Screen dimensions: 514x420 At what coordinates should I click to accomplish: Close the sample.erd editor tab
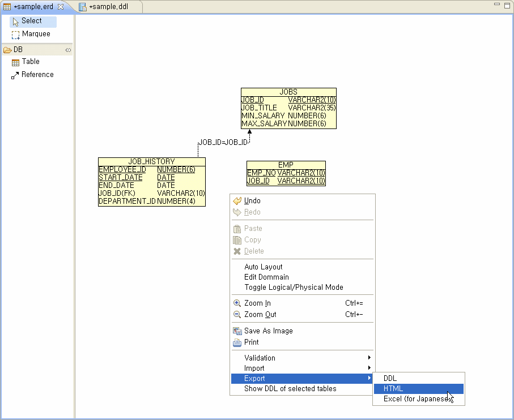pos(61,7)
